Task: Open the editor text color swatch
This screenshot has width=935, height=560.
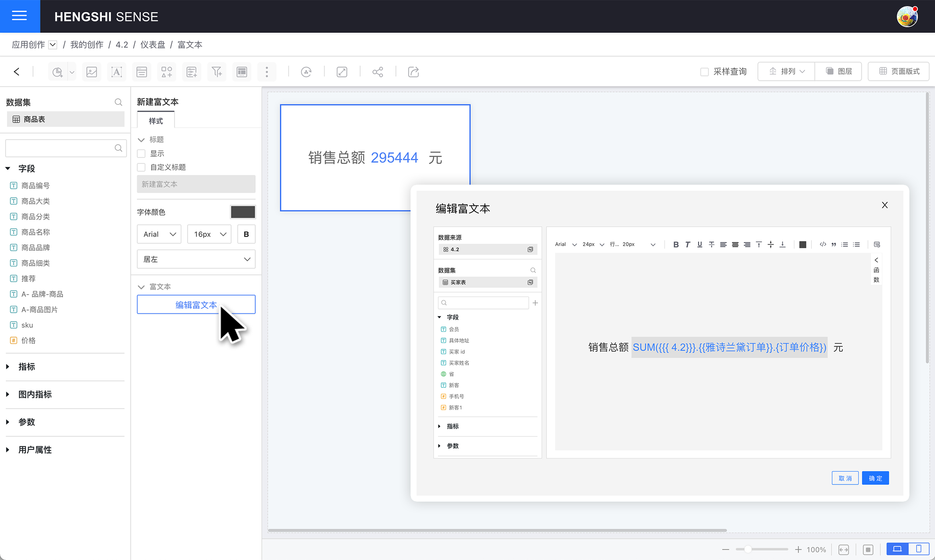Action: 802,245
